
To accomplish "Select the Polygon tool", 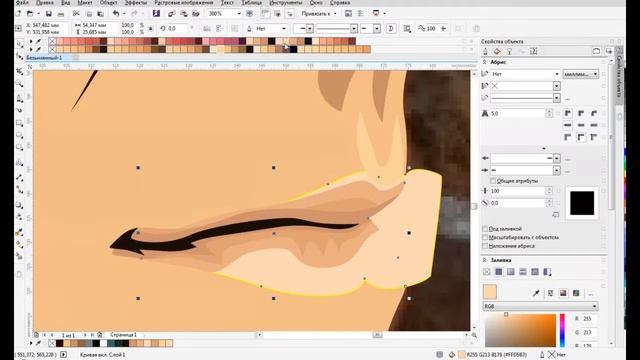I will (x=19, y=147).
